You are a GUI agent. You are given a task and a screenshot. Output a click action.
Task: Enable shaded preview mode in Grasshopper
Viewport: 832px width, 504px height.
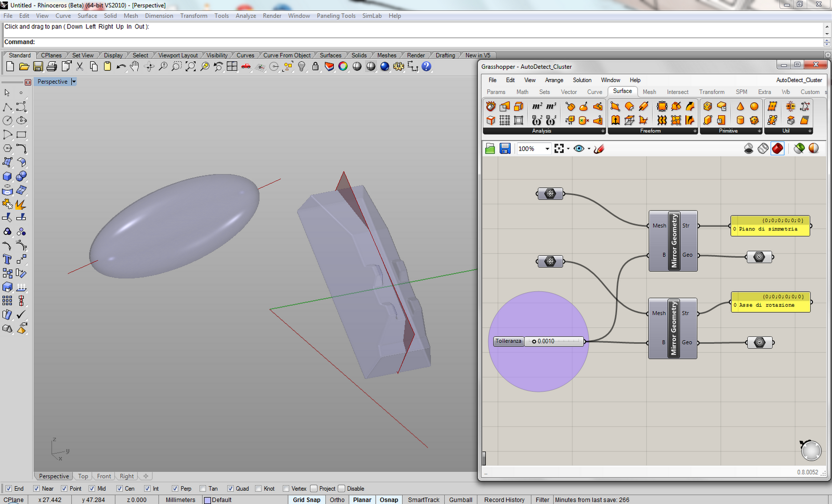pos(778,149)
